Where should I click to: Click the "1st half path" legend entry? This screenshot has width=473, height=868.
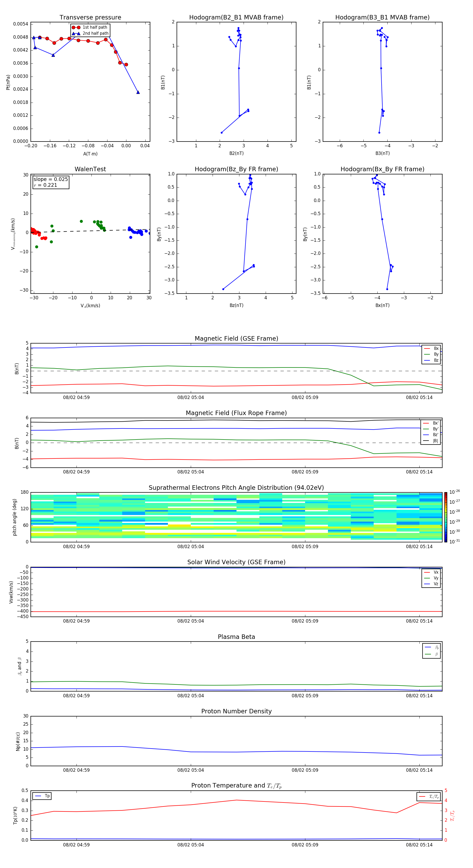(x=90, y=27)
